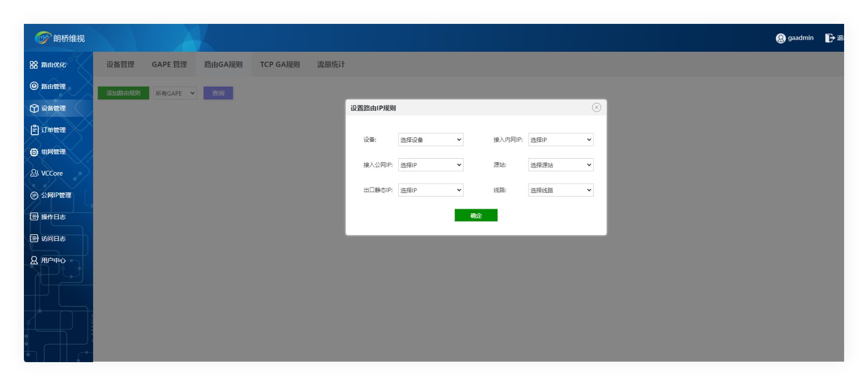Screen dimensions: 868x386
Task: Click the 组网管理 chip icon
Action: point(34,152)
